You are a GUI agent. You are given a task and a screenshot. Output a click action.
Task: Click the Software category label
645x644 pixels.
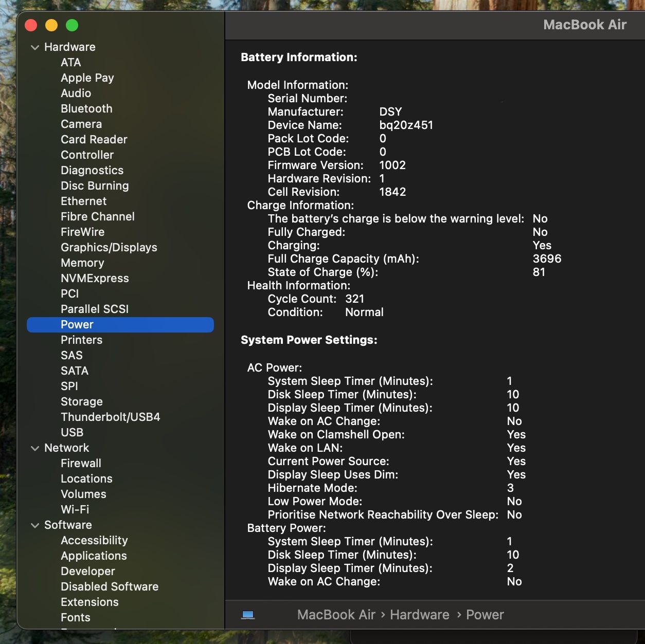tap(68, 525)
